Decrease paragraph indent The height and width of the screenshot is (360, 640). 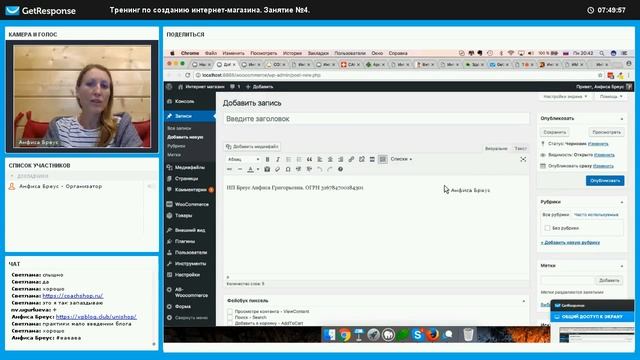[x=298, y=169]
